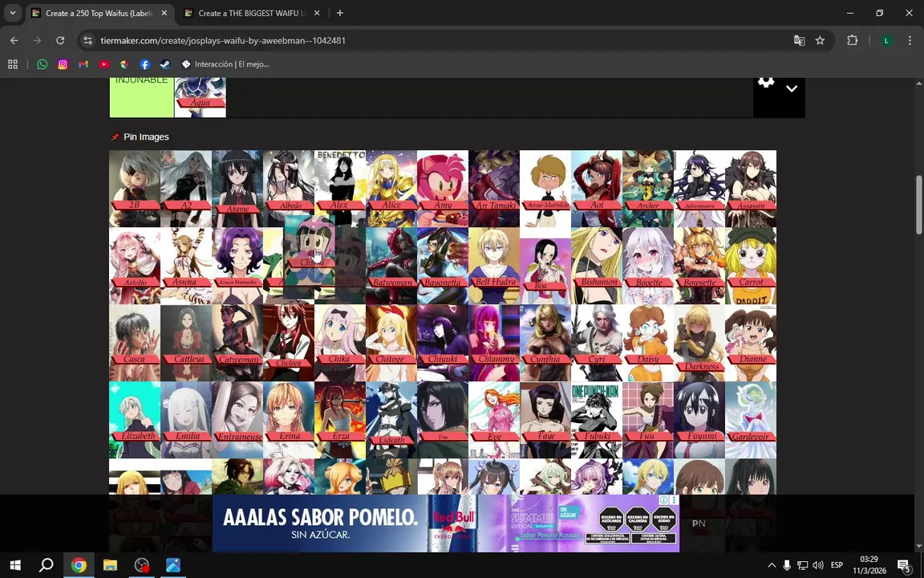Image resolution: width=924 pixels, height=578 pixels.
Task: Open the Instagram bookmark
Action: (63, 64)
